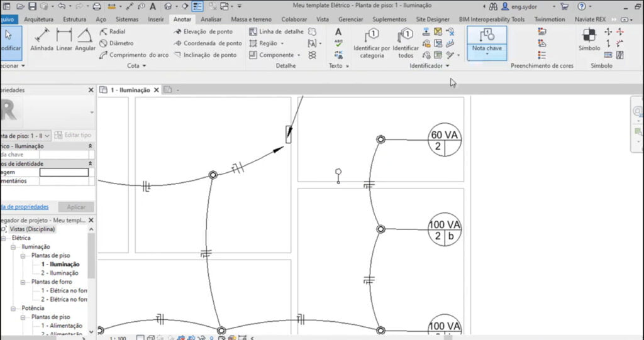Select the Alinhada dimension tool

pos(42,40)
